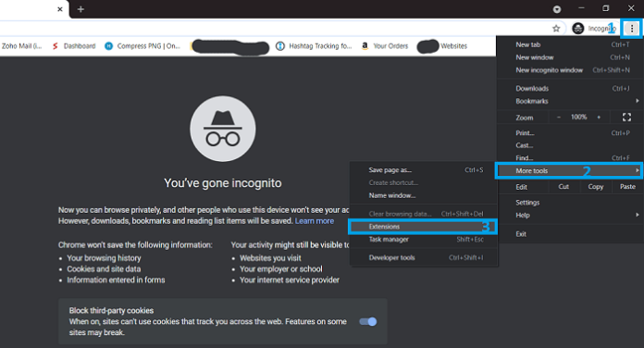Click the Incognito profile icon
The width and height of the screenshot is (644, 348).
578,29
